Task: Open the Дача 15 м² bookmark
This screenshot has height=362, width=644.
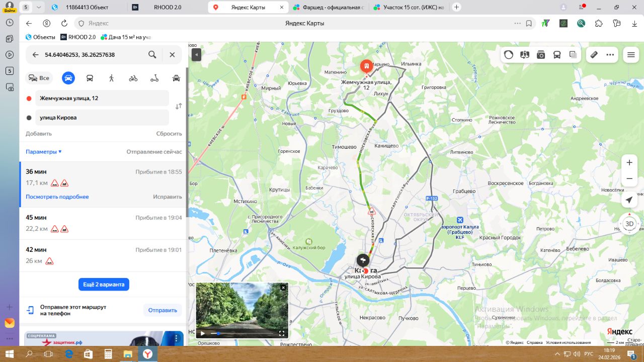Action: click(126, 37)
